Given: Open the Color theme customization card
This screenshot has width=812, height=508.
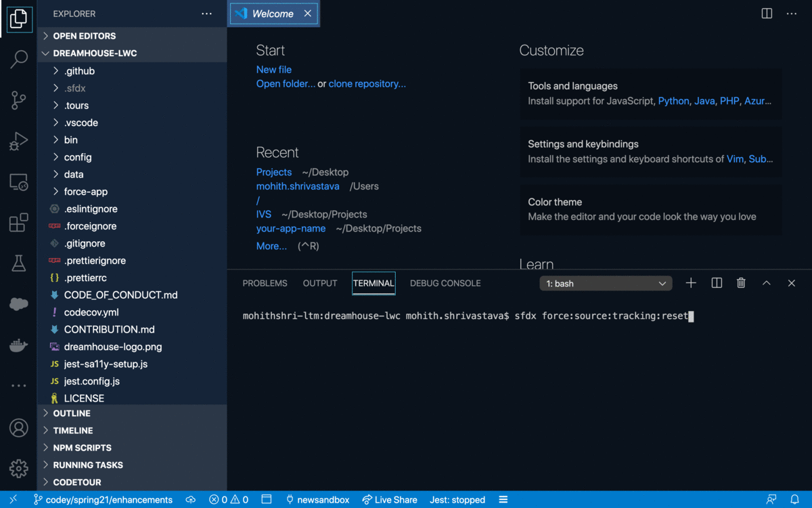Looking at the screenshot, I should coord(651,209).
